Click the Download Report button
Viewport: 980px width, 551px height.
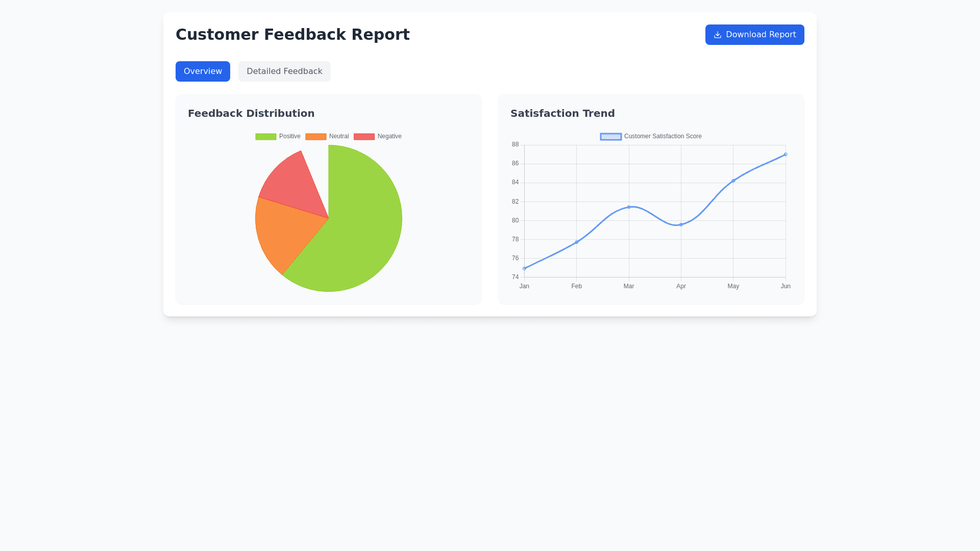(x=754, y=35)
